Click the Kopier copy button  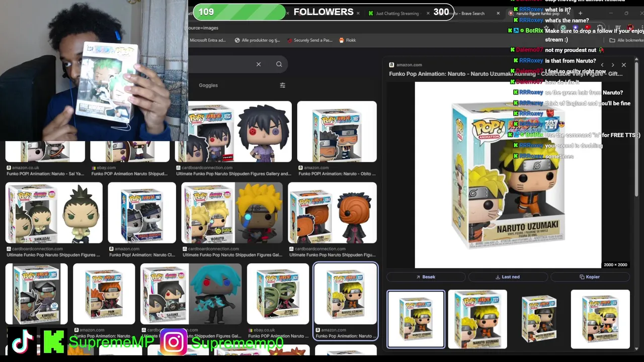pos(590,277)
